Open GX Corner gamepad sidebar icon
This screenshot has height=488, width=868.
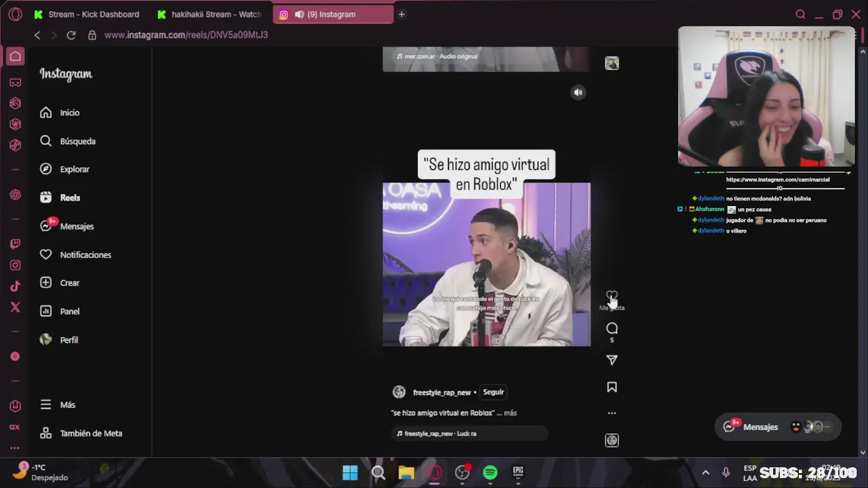[x=15, y=83]
